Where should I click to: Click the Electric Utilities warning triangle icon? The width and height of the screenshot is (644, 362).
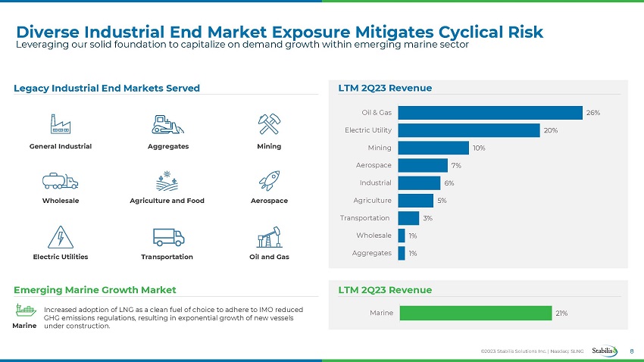point(60,237)
